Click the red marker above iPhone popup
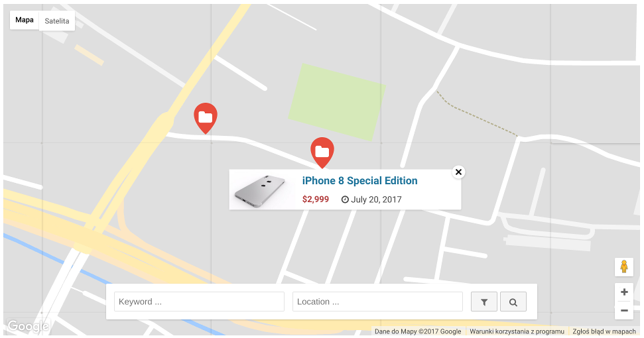This screenshot has width=644, height=338. click(x=322, y=152)
